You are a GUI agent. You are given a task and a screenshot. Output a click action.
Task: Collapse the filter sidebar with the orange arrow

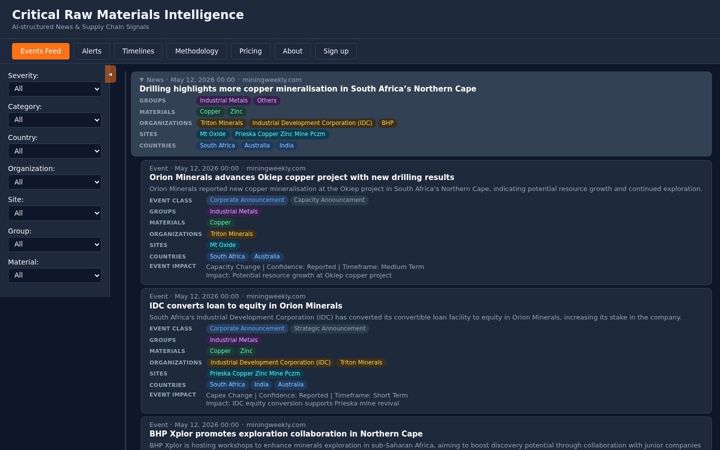[x=110, y=74]
